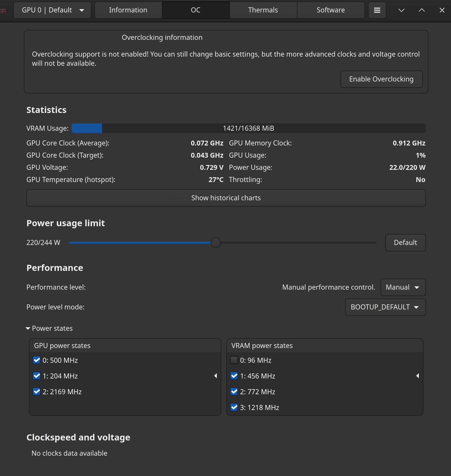Viewport: 451px width, 476px height.
Task: Click the 220/244 W power limit label
Action: pyautogui.click(x=43, y=243)
